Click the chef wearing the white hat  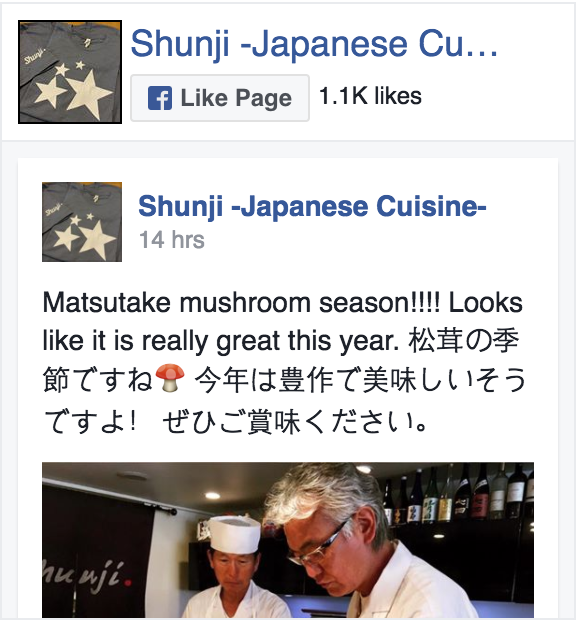(236, 565)
